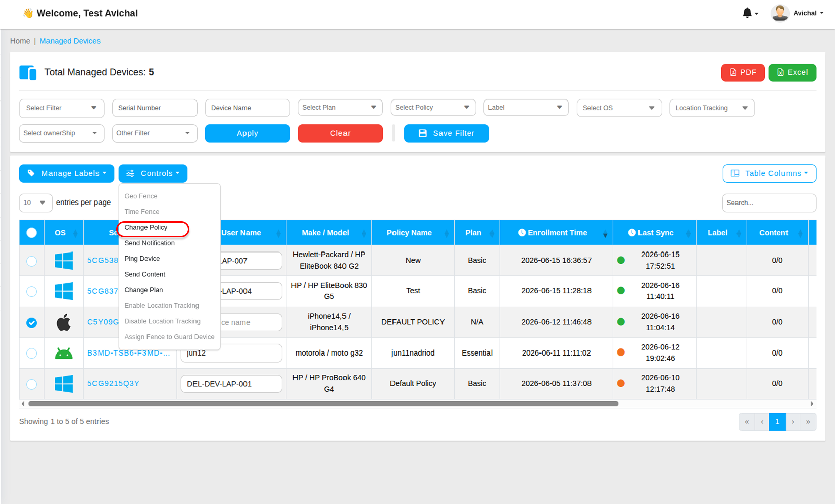This screenshot has width=835, height=504.
Task: Export the device list as PDF
Action: [743, 72]
